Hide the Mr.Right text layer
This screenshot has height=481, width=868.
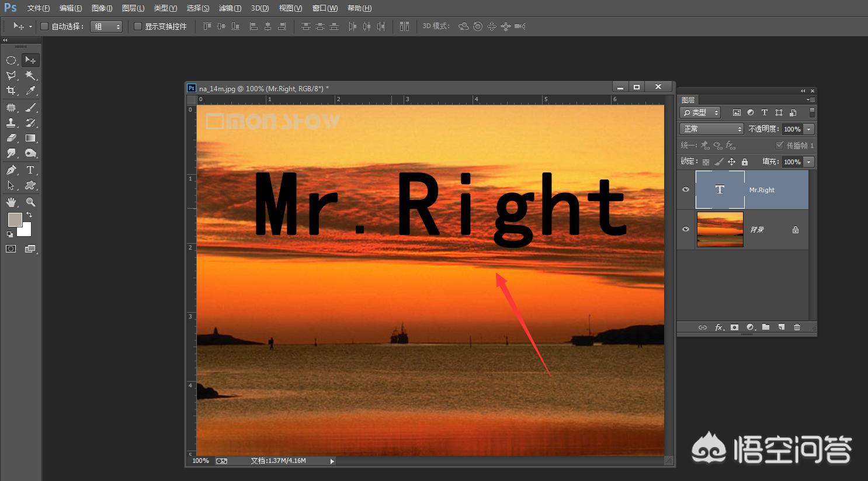pyautogui.click(x=686, y=189)
